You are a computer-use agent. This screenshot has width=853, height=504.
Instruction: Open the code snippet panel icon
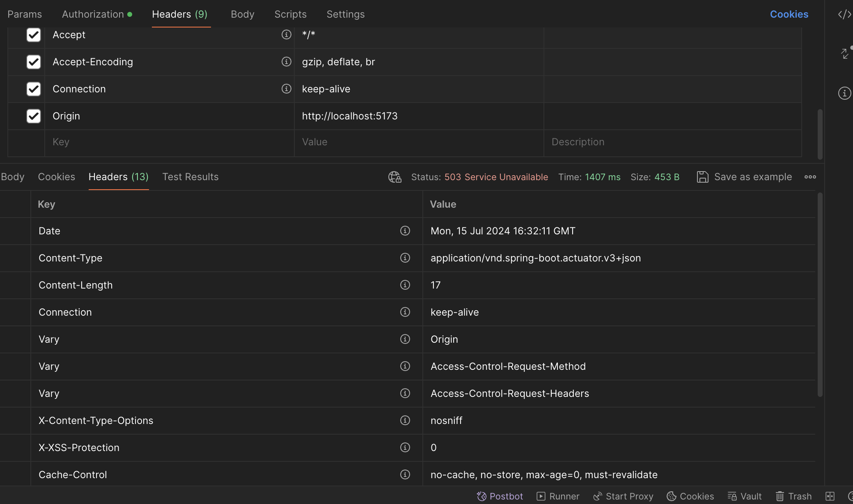pos(844,15)
